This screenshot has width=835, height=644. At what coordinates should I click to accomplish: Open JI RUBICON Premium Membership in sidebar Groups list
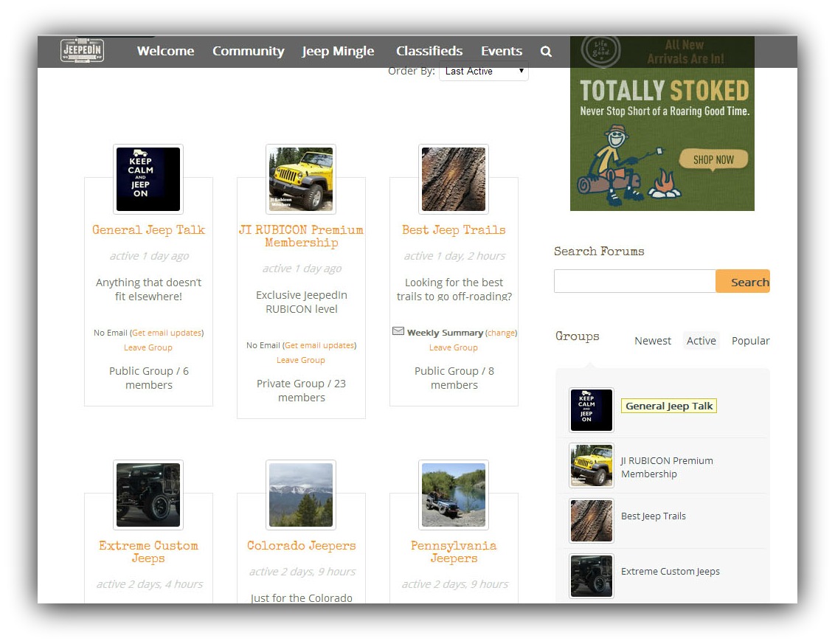pos(667,467)
